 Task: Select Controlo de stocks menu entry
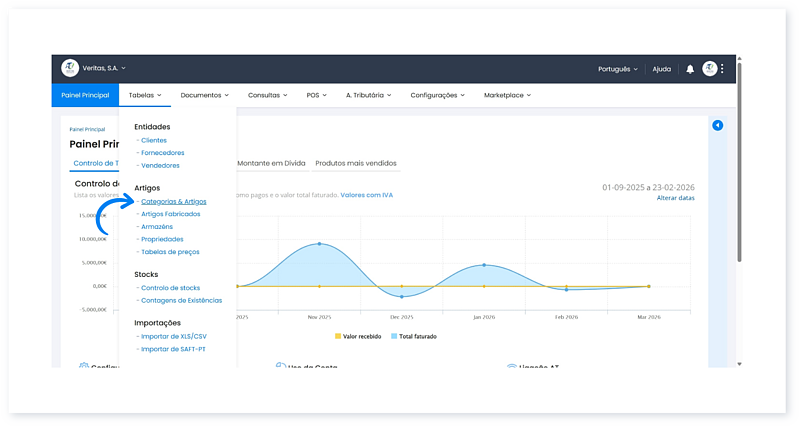coord(170,288)
